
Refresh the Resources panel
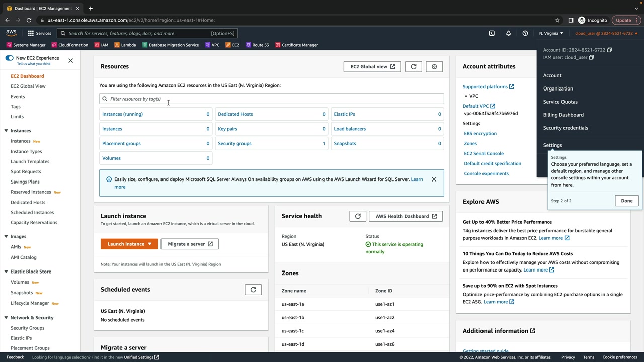point(414,66)
